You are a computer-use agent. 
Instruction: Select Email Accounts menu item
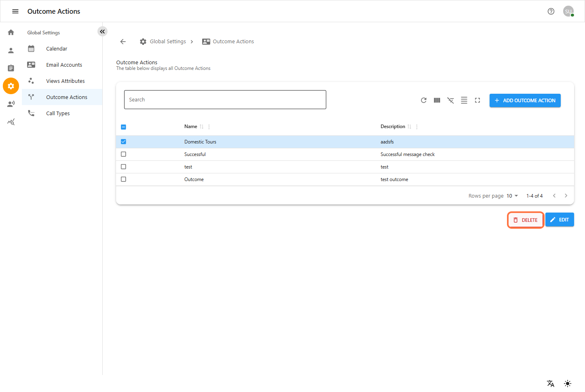coord(64,65)
